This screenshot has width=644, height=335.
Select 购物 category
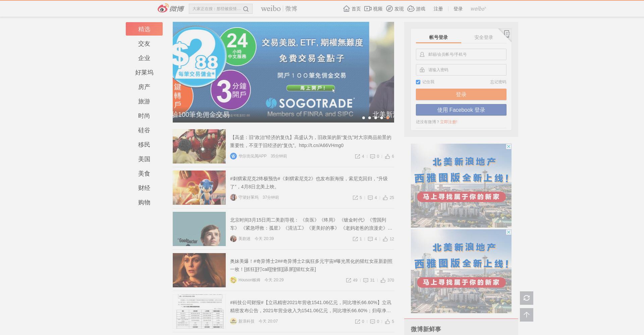click(x=144, y=202)
